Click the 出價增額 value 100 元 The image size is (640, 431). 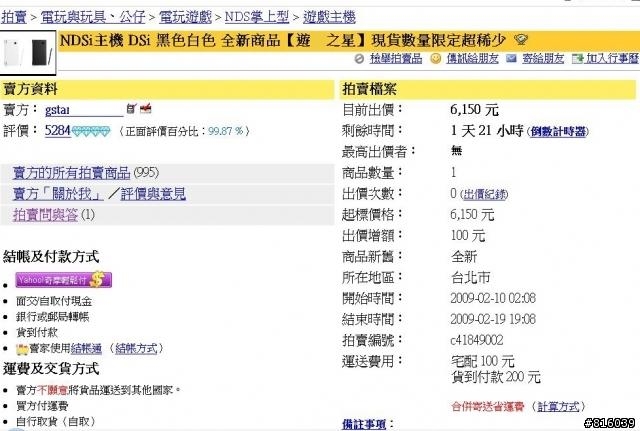tap(468, 235)
